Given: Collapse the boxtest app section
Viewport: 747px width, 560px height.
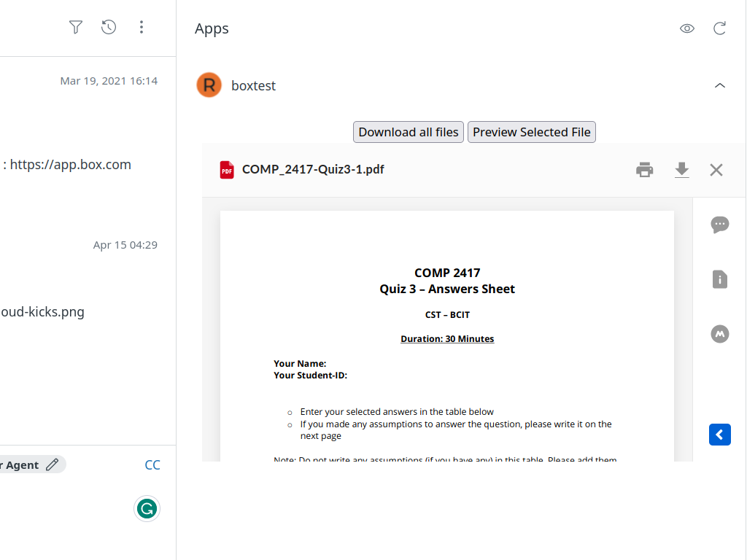Looking at the screenshot, I should coord(719,85).
